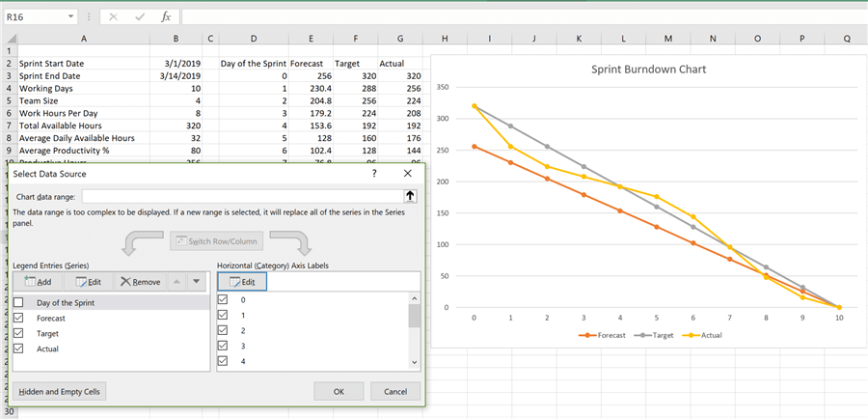Edit horizontal axis labels

(242, 281)
